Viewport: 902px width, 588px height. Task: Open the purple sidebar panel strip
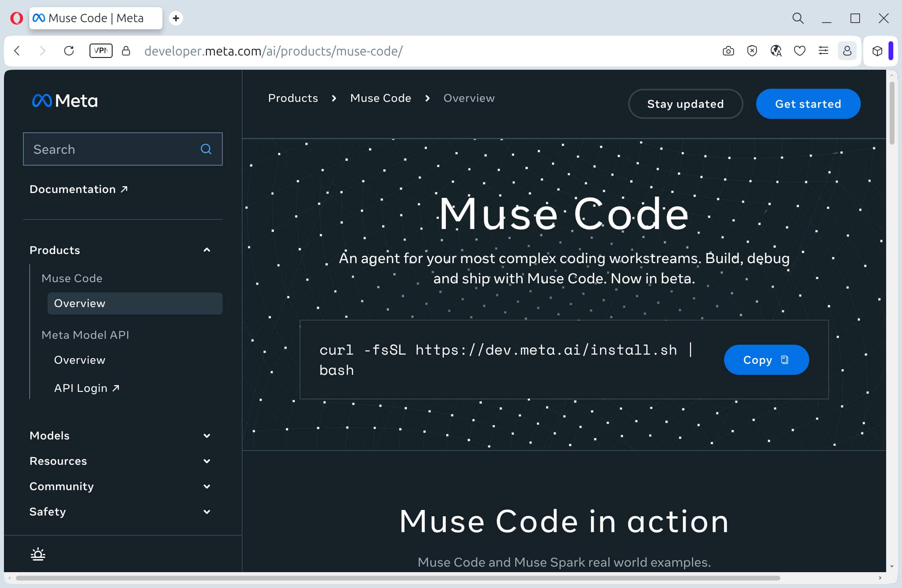(891, 51)
